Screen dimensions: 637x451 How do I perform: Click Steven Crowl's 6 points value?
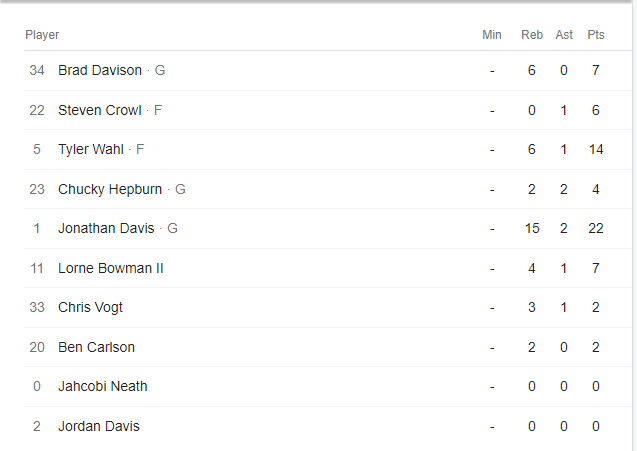point(596,110)
